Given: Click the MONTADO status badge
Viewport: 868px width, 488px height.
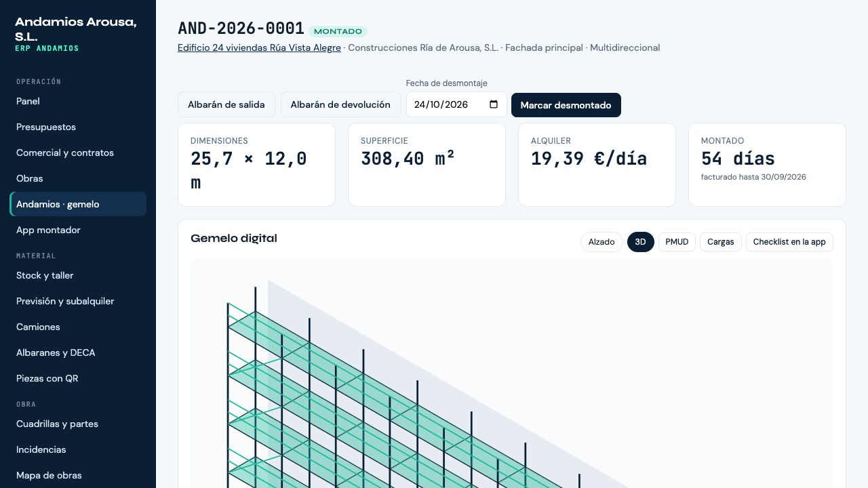Looking at the screenshot, I should (338, 31).
